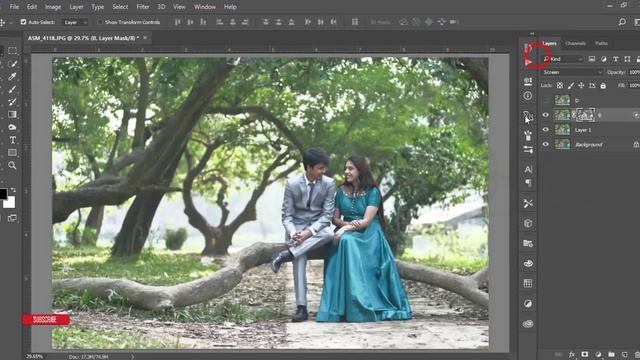Open the Brushes panel icon

tap(528, 136)
